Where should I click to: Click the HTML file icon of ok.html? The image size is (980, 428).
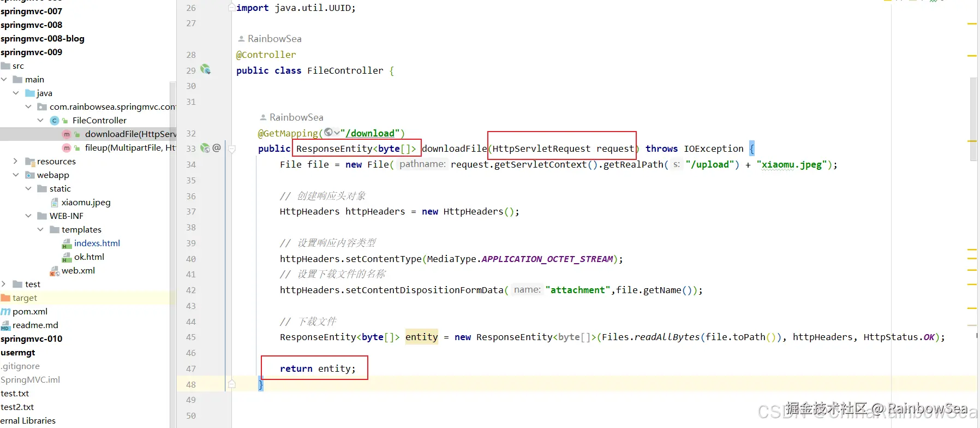click(x=67, y=257)
